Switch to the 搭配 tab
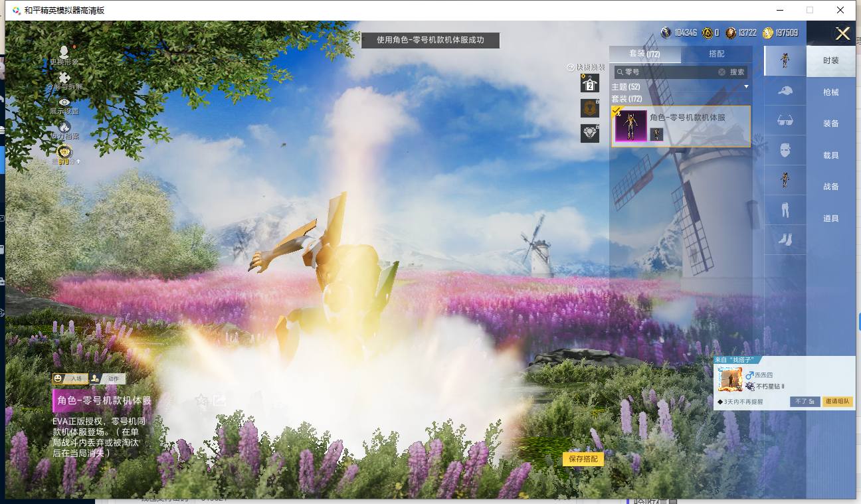Image resolution: width=861 pixels, height=504 pixels. [717, 54]
